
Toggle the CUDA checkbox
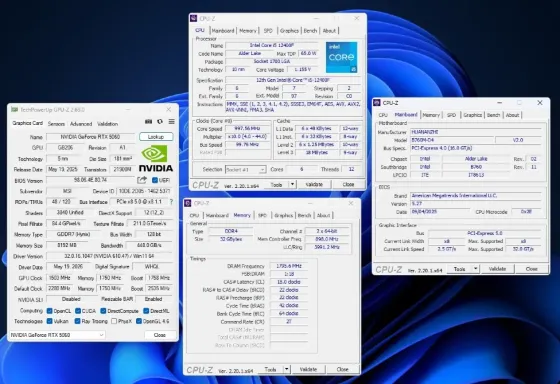point(78,311)
